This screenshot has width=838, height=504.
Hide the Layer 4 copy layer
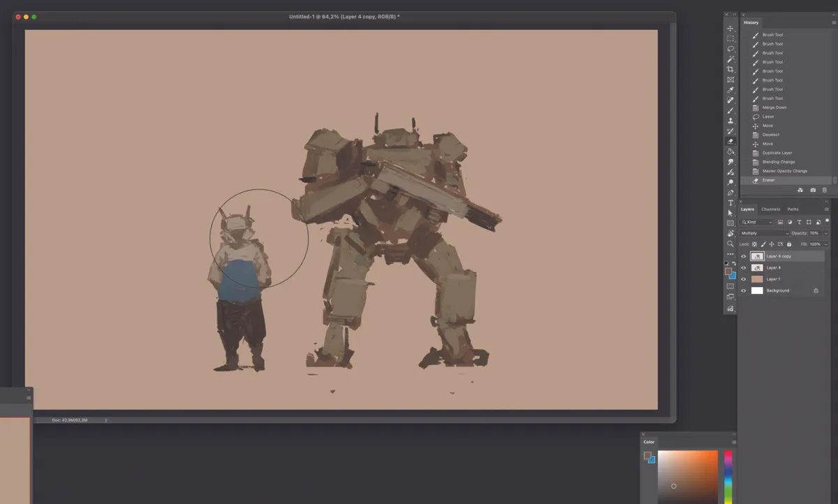[744, 256]
